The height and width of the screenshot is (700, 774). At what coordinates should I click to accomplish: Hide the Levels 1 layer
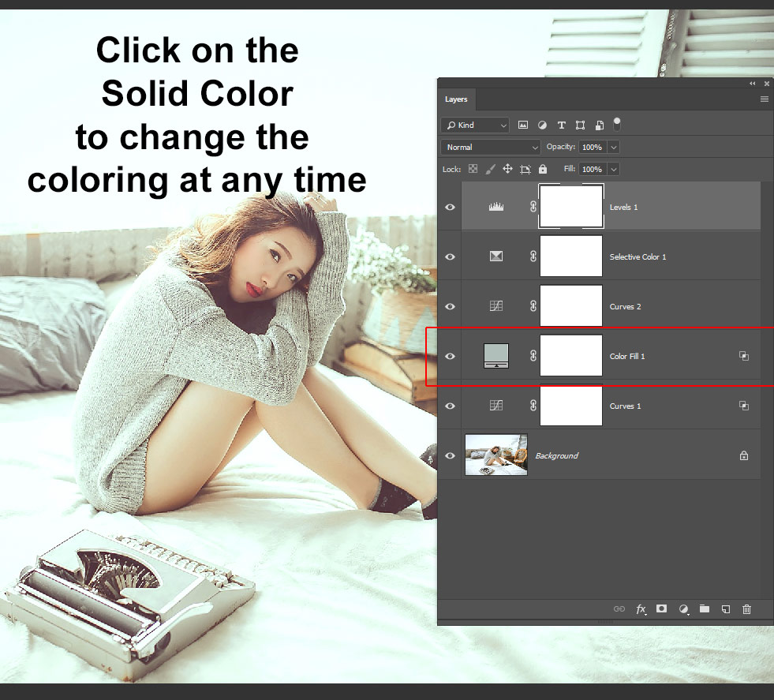click(450, 207)
